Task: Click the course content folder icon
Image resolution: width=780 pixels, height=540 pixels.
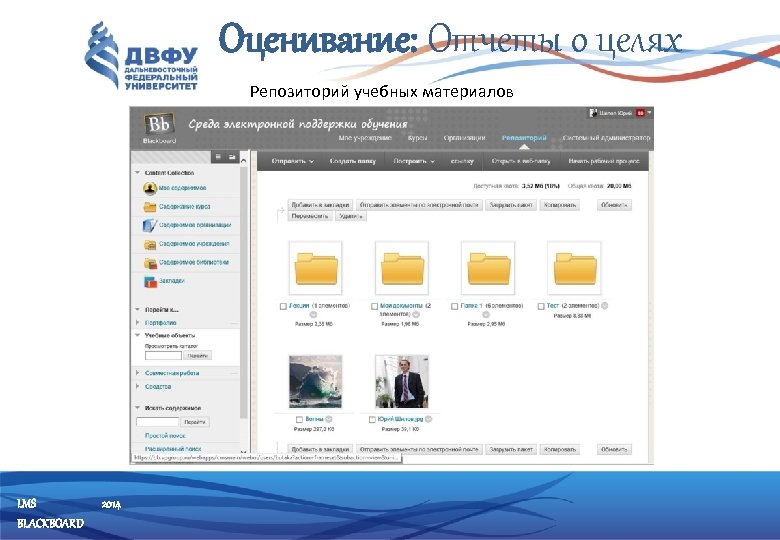Action: 150,207
